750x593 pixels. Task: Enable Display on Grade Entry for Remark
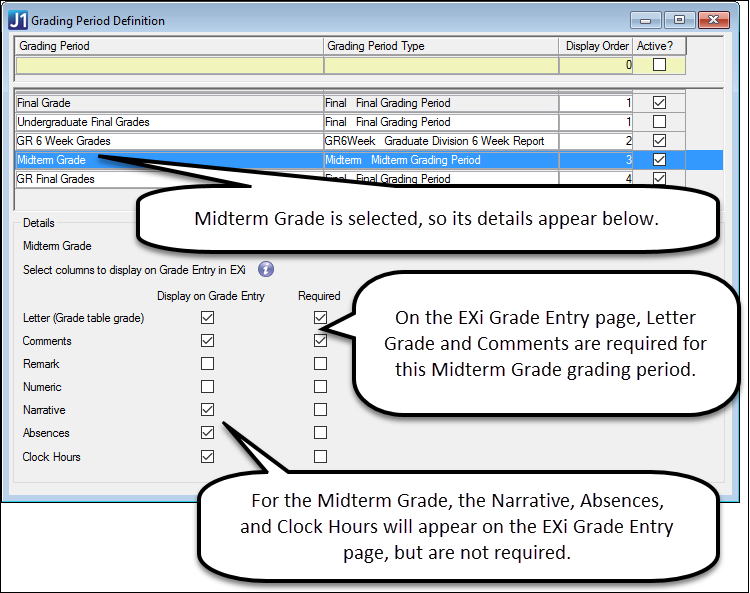click(x=207, y=363)
